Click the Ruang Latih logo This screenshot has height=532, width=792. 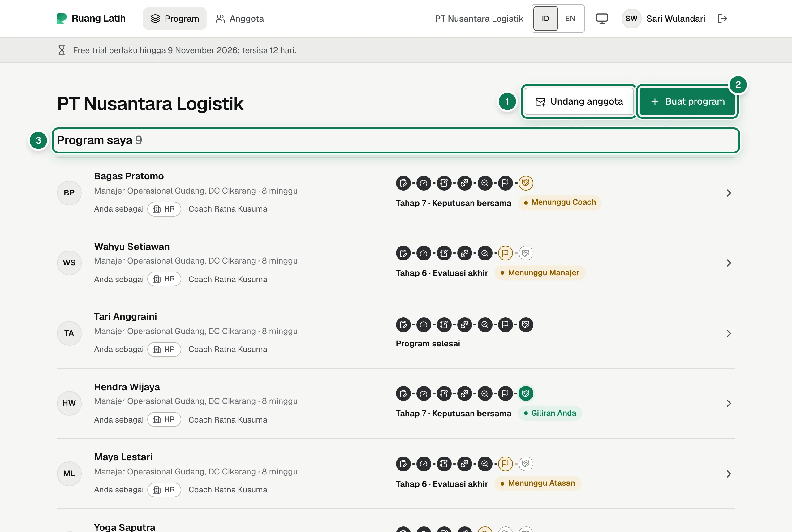[91, 19]
